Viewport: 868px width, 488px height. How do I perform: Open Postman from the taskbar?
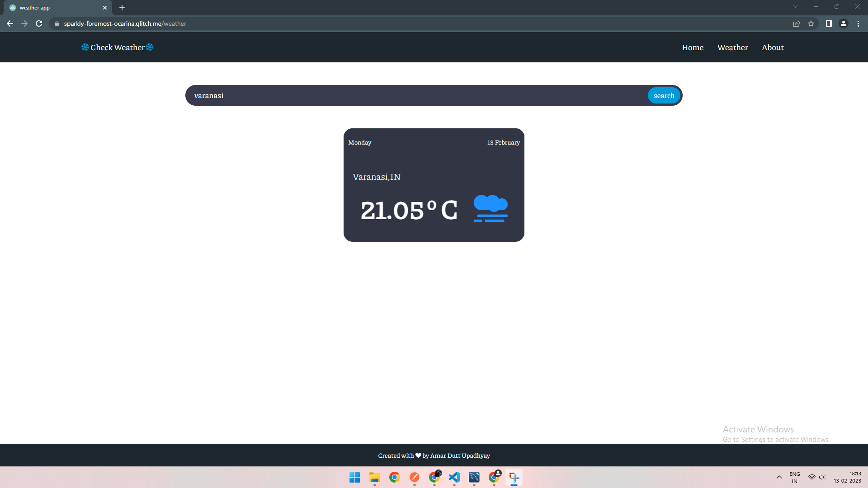tap(414, 477)
